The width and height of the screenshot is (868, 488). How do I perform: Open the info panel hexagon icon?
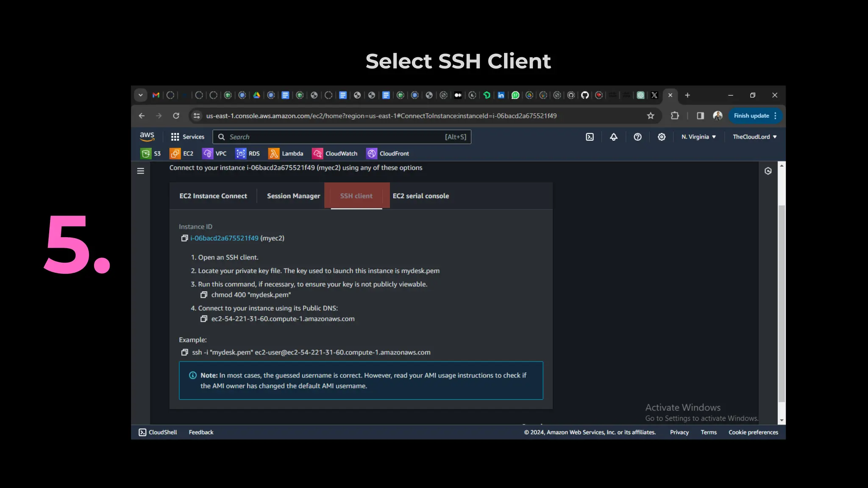coord(768,171)
